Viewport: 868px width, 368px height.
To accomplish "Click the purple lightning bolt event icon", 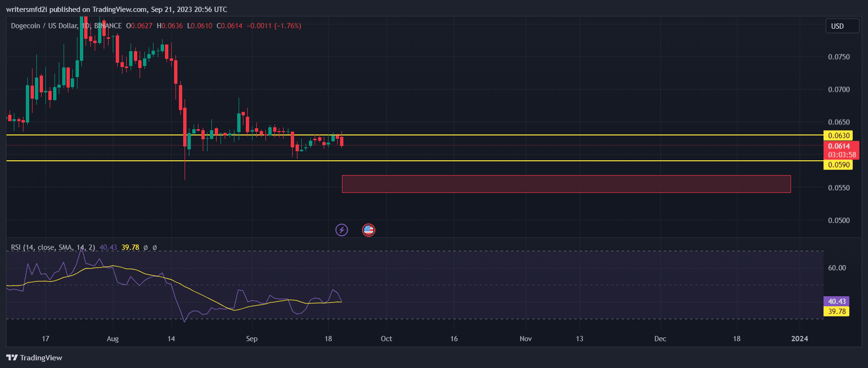I will point(341,230).
